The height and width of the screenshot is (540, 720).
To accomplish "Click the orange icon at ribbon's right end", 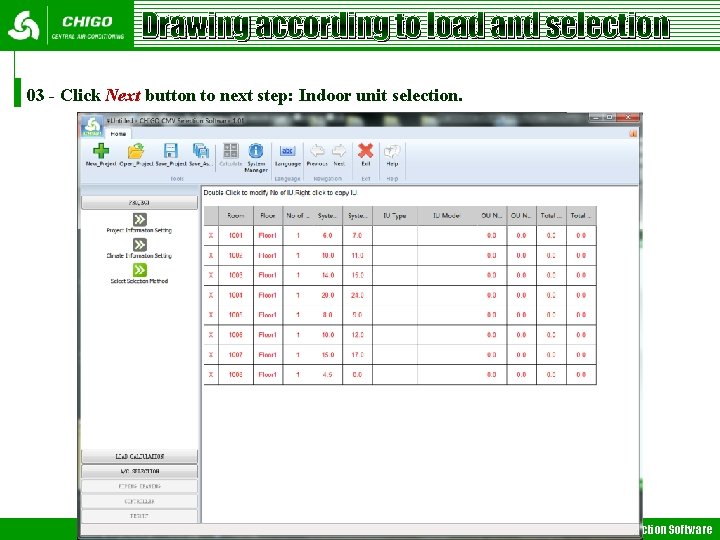I will (x=633, y=134).
